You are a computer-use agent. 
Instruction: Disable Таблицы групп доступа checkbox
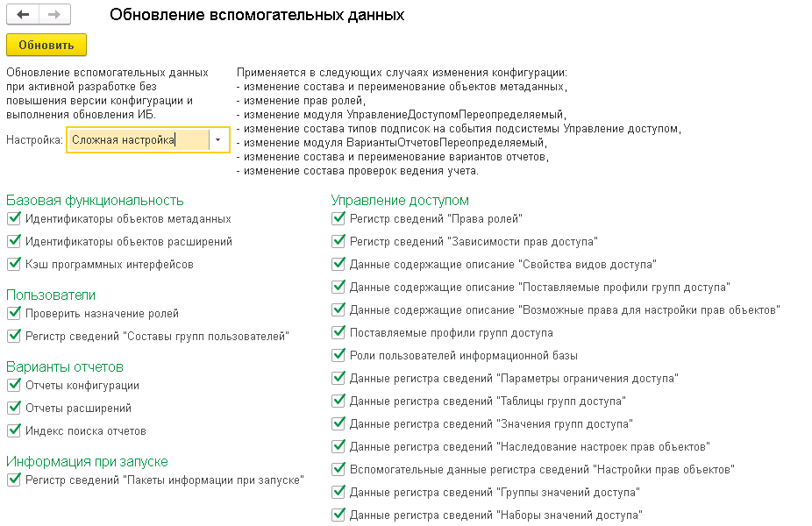click(338, 401)
